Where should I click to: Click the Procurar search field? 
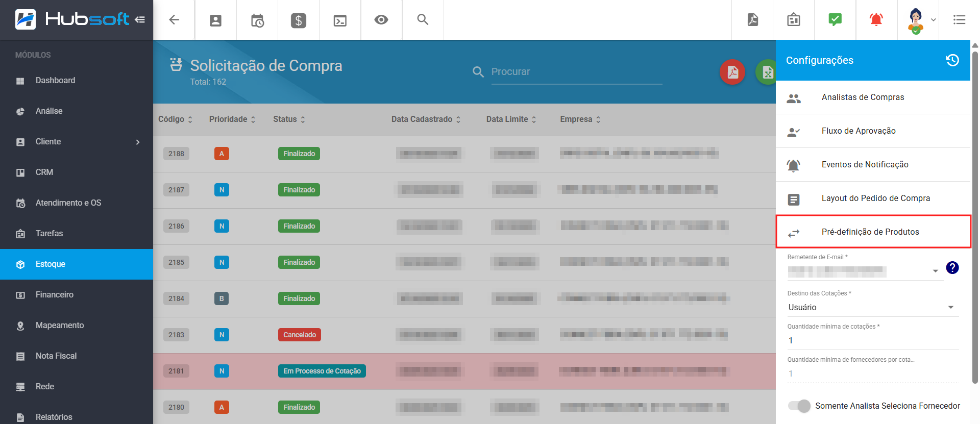pyautogui.click(x=576, y=72)
